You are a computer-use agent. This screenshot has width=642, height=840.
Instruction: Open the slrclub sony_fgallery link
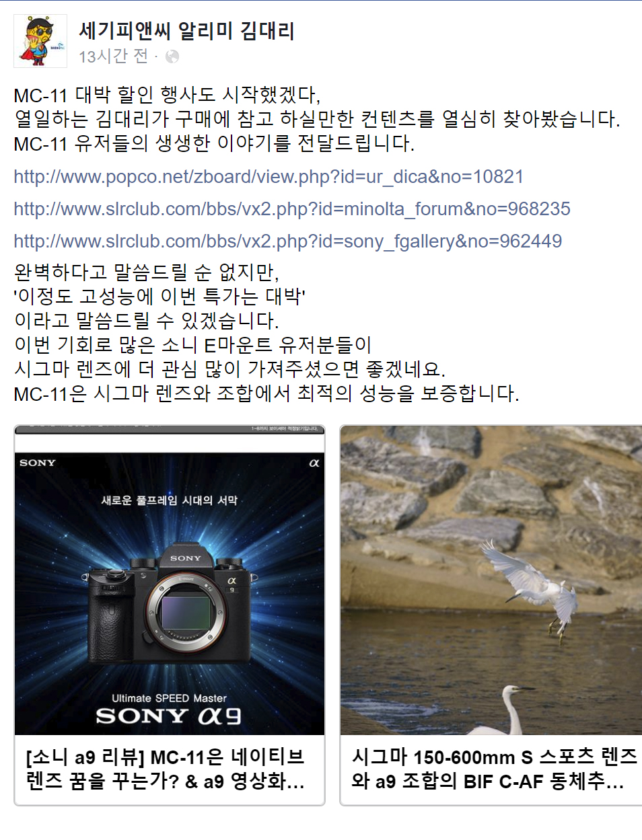tap(288, 241)
